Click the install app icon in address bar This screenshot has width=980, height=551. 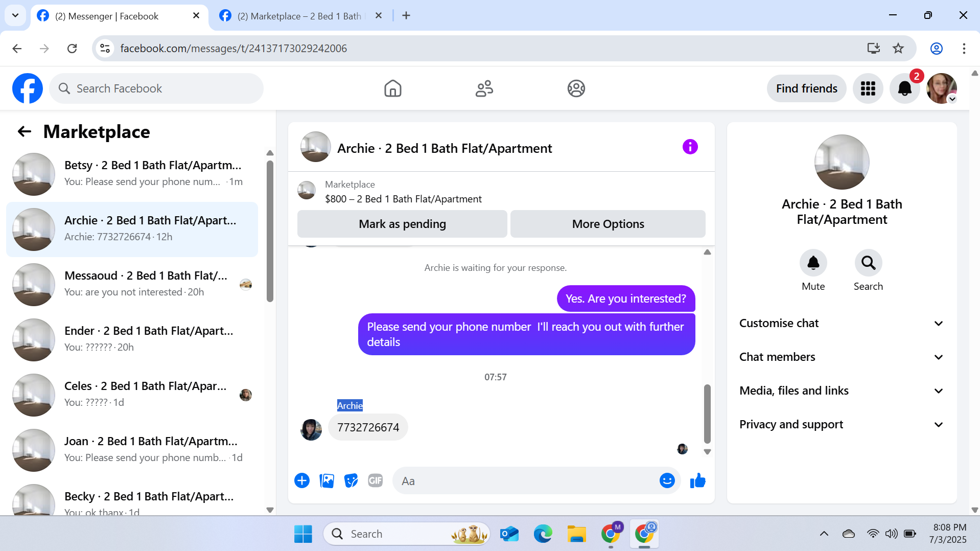873,48
